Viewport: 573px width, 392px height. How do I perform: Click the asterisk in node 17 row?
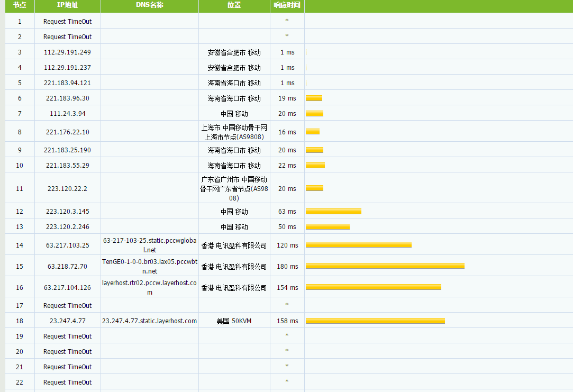287,304
